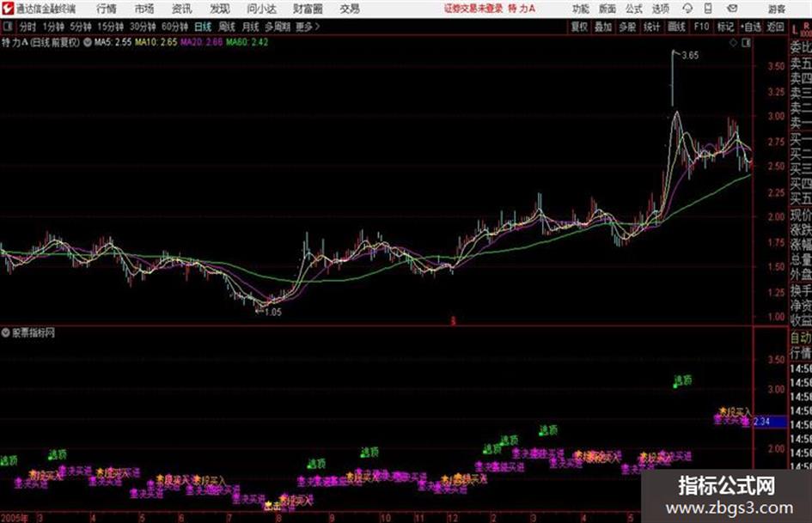Click the red Tongdaxin app logo icon
Viewport: 812px width, 523px height.
click(8, 9)
